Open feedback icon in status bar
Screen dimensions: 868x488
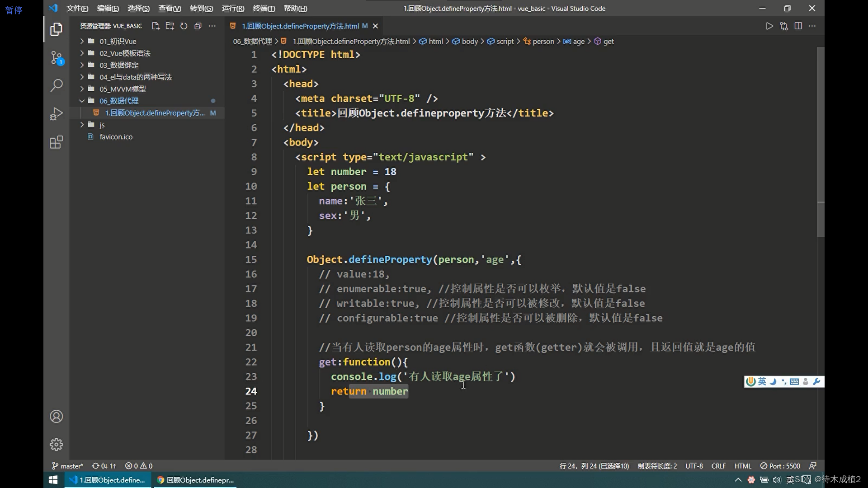click(x=812, y=466)
